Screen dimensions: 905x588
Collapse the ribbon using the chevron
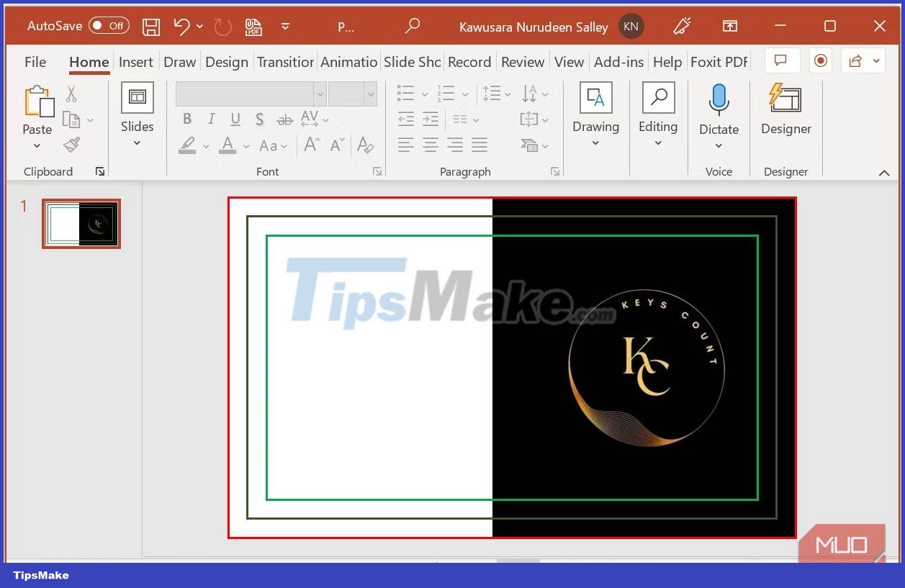click(x=884, y=172)
